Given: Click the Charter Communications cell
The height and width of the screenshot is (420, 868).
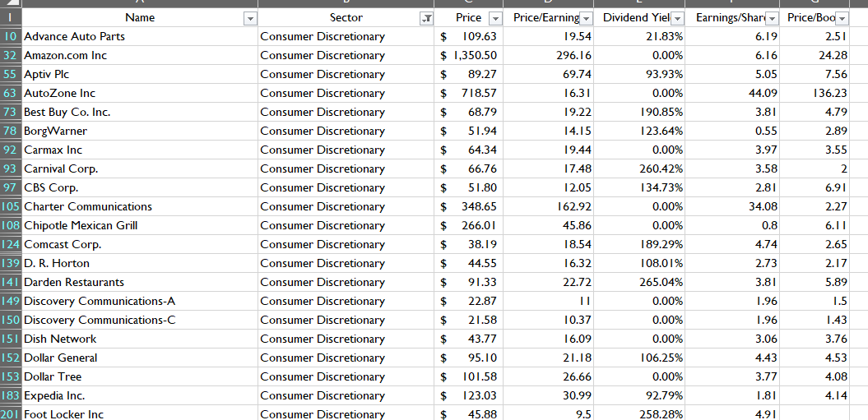Looking at the screenshot, I should 140,206.
